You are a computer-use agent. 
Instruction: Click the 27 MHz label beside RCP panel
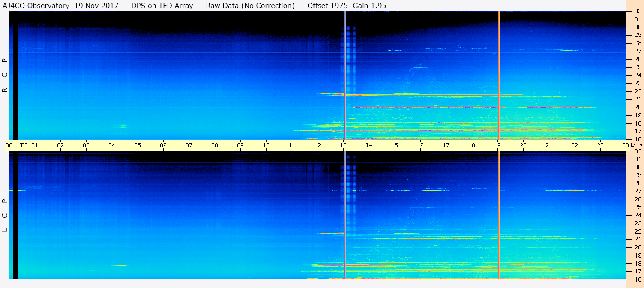[638, 51]
